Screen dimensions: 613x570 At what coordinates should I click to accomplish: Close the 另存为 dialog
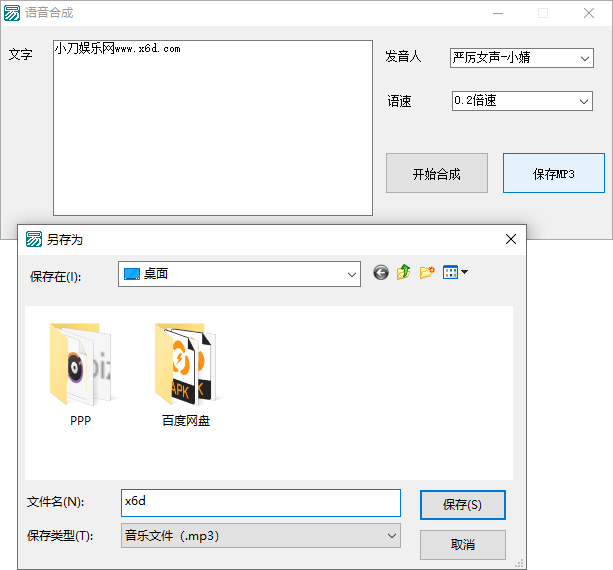pyautogui.click(x=511, y=239)
